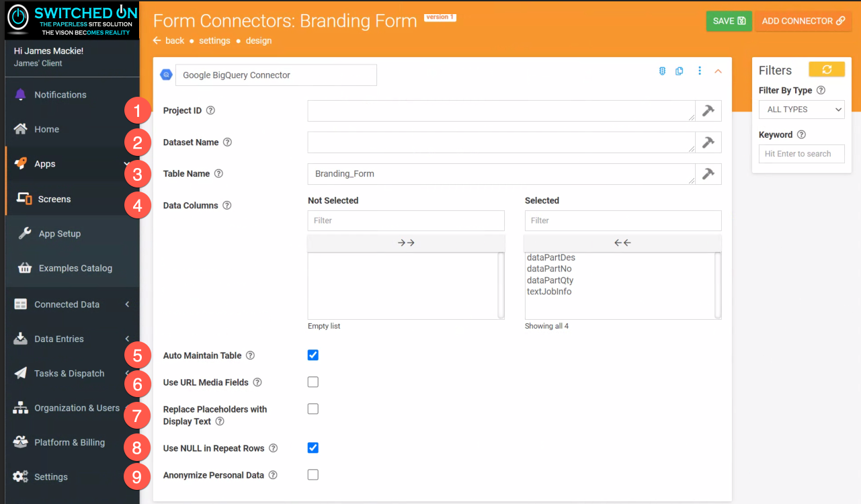Screen dimensions: 861x504
Task: Open help for Filter By Type
Action: tap(821, 90)
